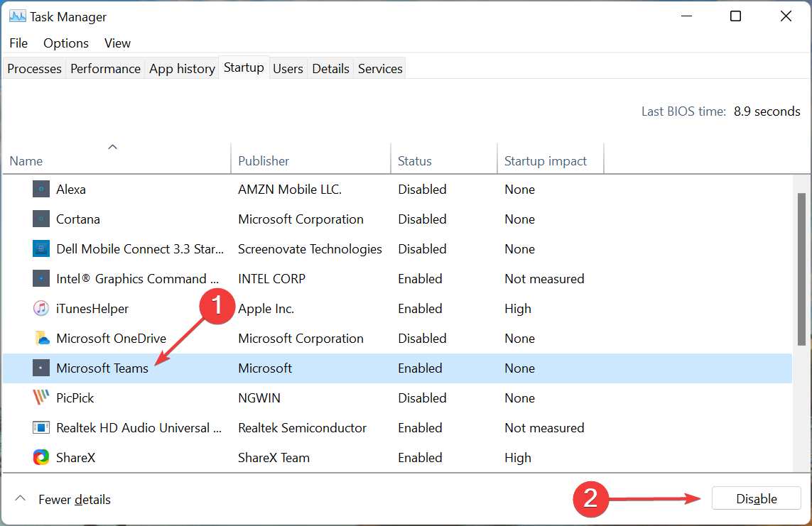
Task: Click Enabled status in Microsoft Teams row
Action: [420, 368]
